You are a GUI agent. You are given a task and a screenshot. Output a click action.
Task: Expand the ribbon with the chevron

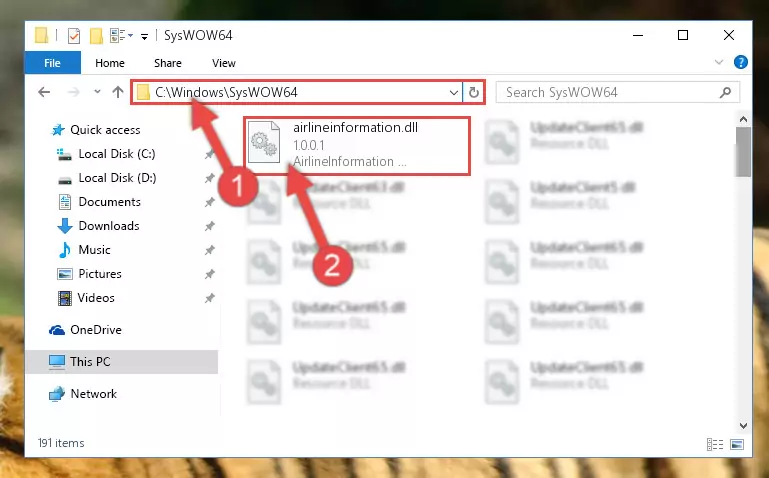(x=718, y=62)
